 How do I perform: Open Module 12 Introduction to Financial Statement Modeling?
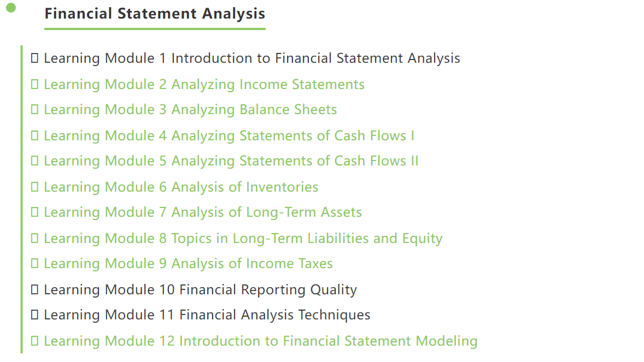(x=260, y=341)
